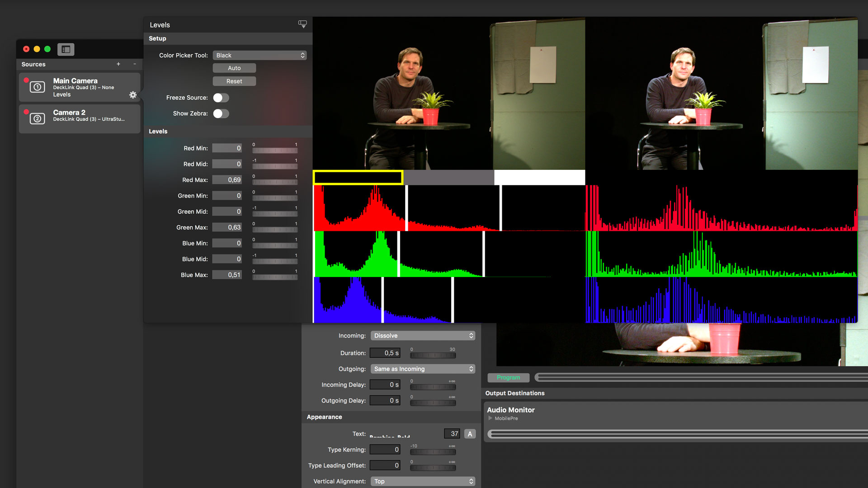Open Incoming transition Dissolve dropdown
Screen dimensions: 868x488
pyautogui.click(x=423, y=336)
